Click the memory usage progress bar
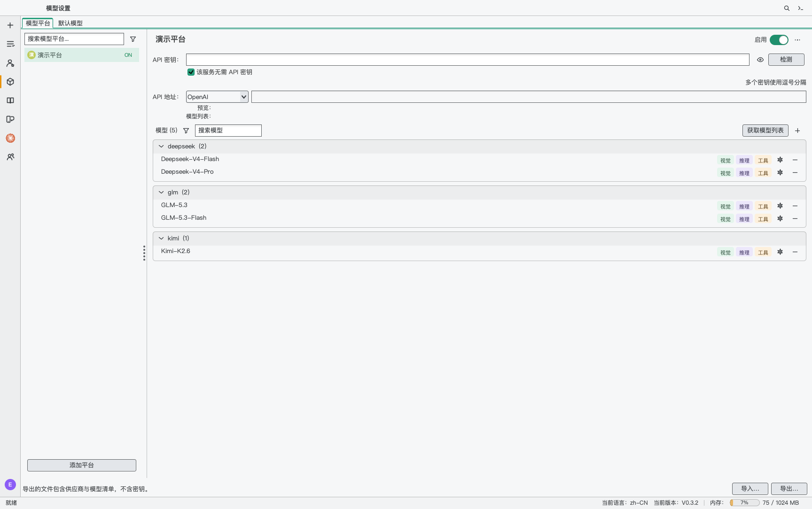This screenshot has height=509, width=812. pyautogui.click(x=745, y=502)
